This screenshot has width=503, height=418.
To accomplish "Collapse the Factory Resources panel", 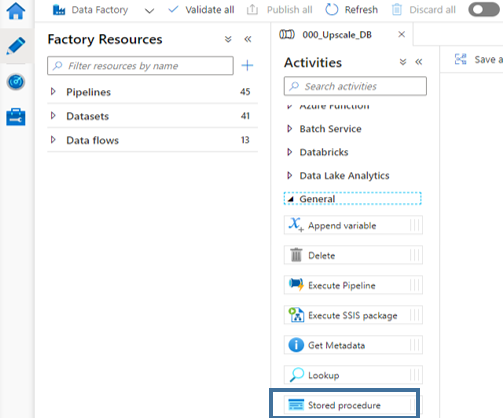I will (248, 39).
